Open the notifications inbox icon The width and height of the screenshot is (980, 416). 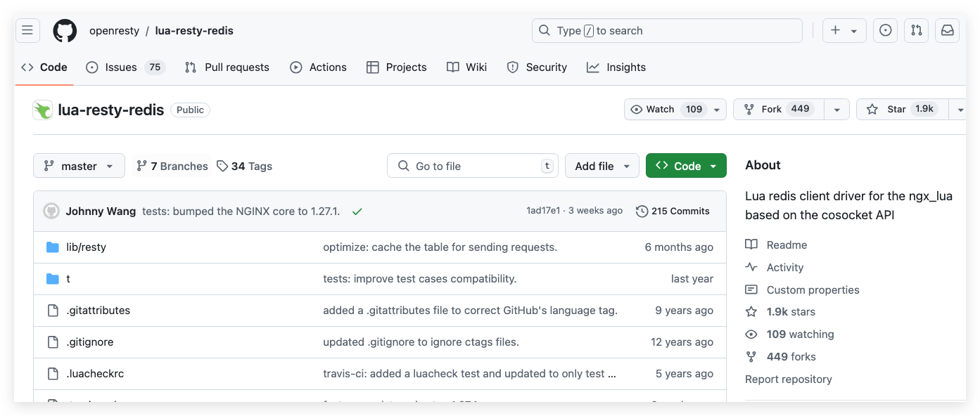click(948, 30)
